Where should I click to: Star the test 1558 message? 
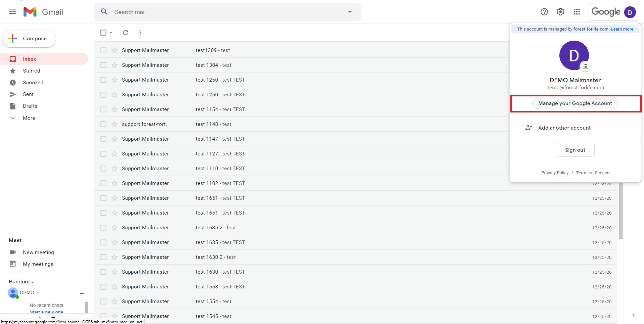pyautogui.click(x=114, y=287)
